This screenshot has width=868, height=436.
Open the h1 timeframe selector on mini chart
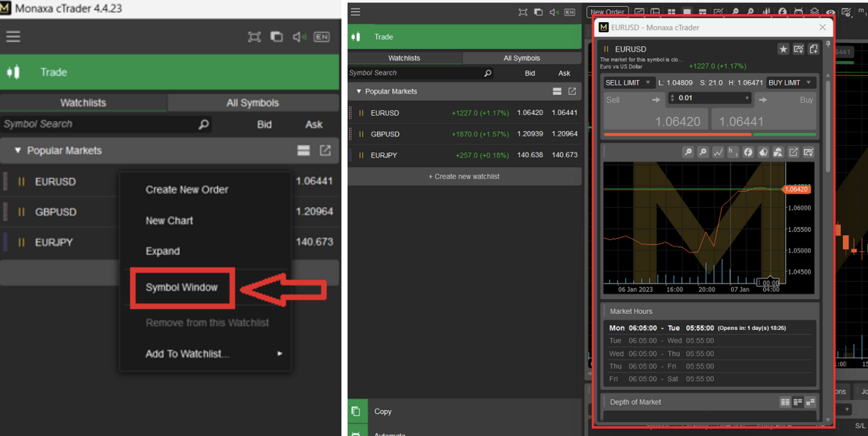(x=733, y=152)
